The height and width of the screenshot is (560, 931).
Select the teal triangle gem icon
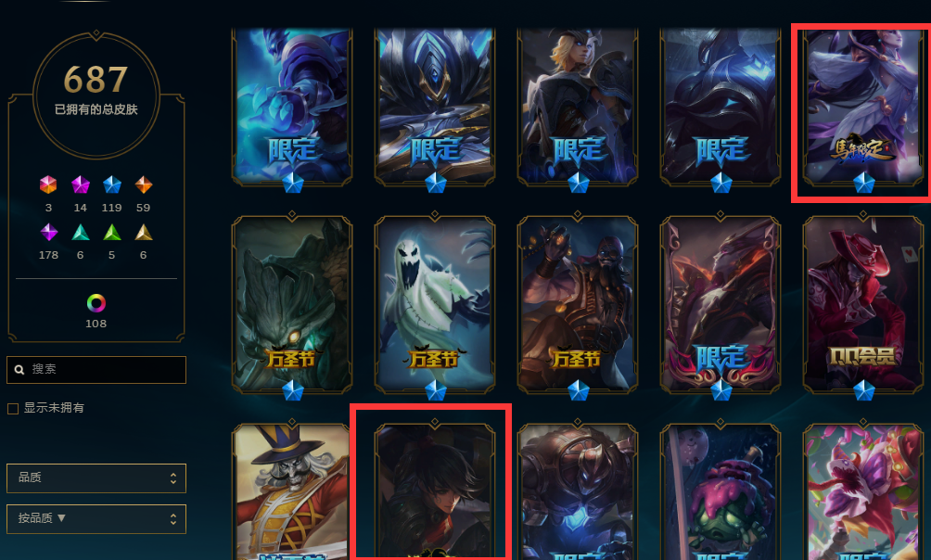point(80,232)
